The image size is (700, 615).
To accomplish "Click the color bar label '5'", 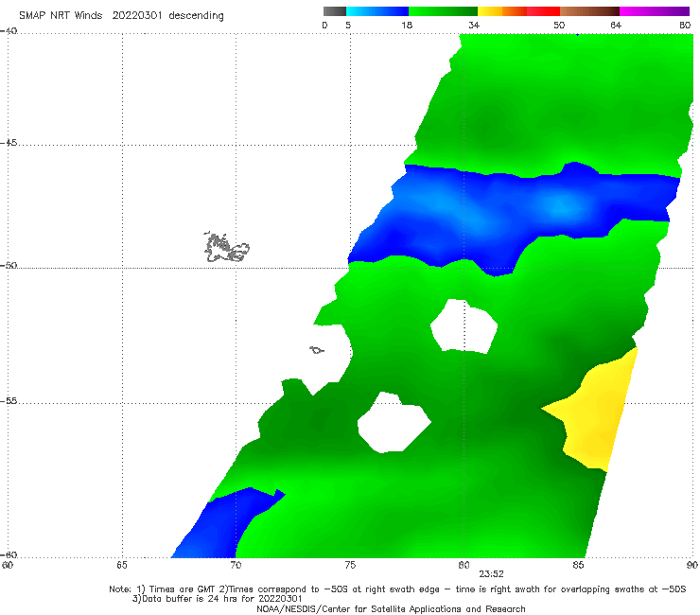I will click(x=348, y=25).
